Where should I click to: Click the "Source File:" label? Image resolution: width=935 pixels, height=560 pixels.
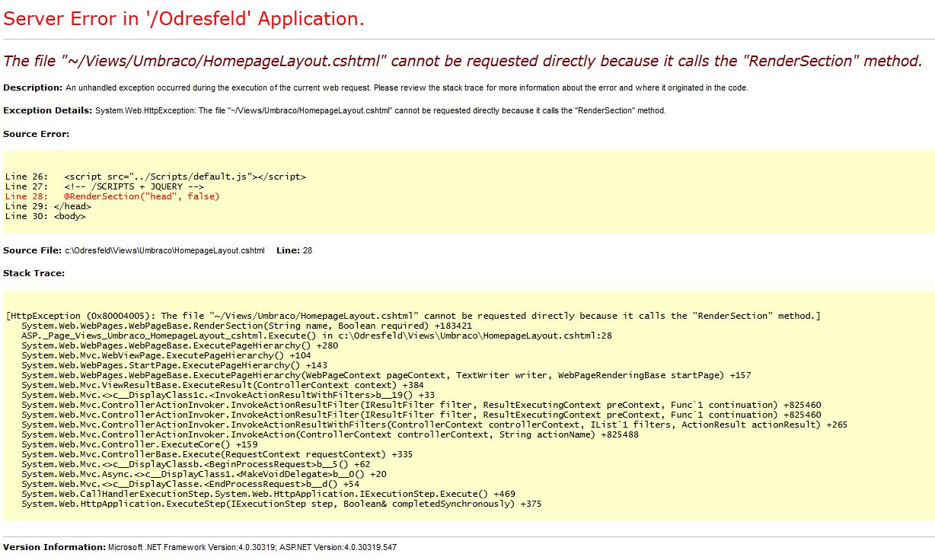point(33,250)
